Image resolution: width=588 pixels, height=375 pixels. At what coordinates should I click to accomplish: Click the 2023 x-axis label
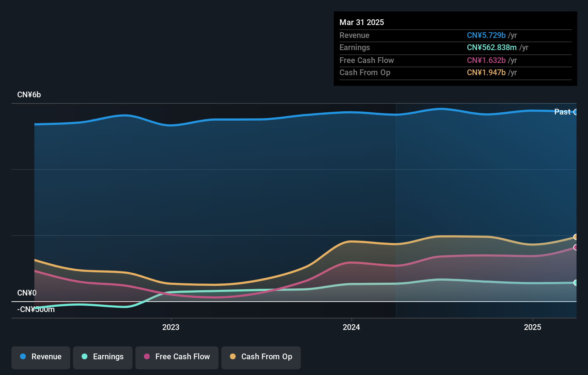[171, 327]
